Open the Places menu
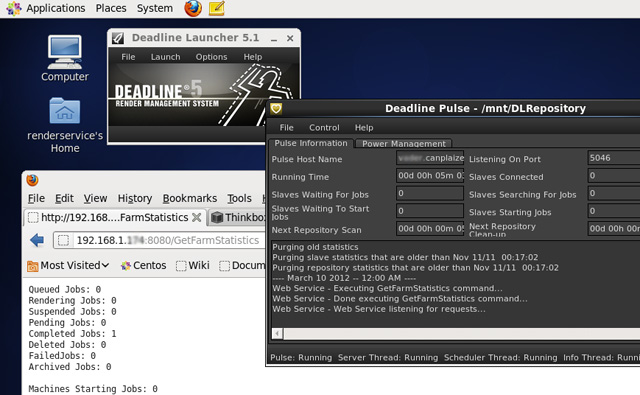Viewport: 640px width, 395px height. tap(111, 8)
